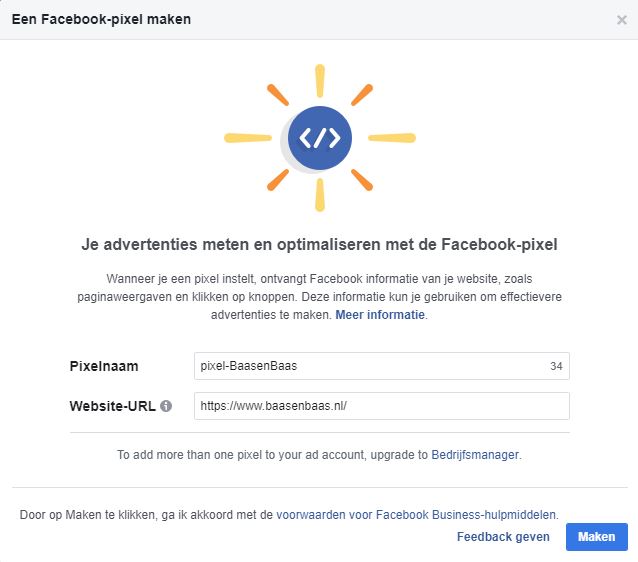This screenshot has height=562, width=638.
Task: Click the Feedback geven link
Action: point(503,537)
